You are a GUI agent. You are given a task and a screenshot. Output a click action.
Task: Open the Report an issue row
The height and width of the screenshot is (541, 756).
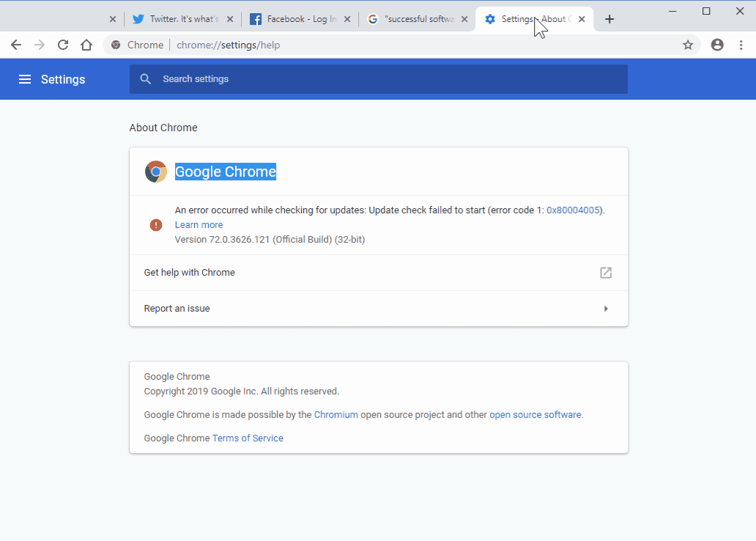[379, 309]
